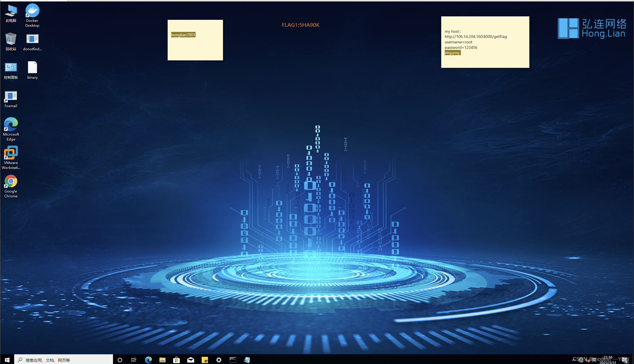This screenshot has height=364, width=634.
Task: Click the taskbar search box
Action: [x=63, y=360]
